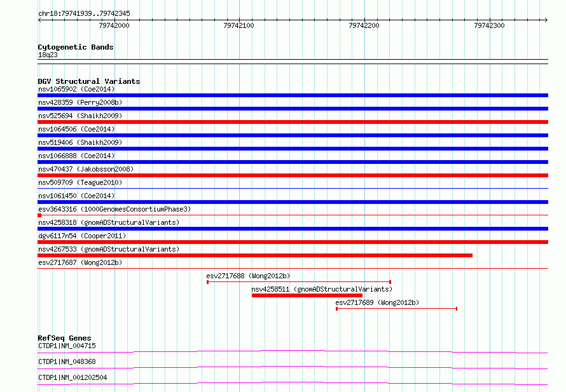This screenshot has width=566, height=392.
Task: Click the blue bar of nsv428359
Action: [293, 109]
